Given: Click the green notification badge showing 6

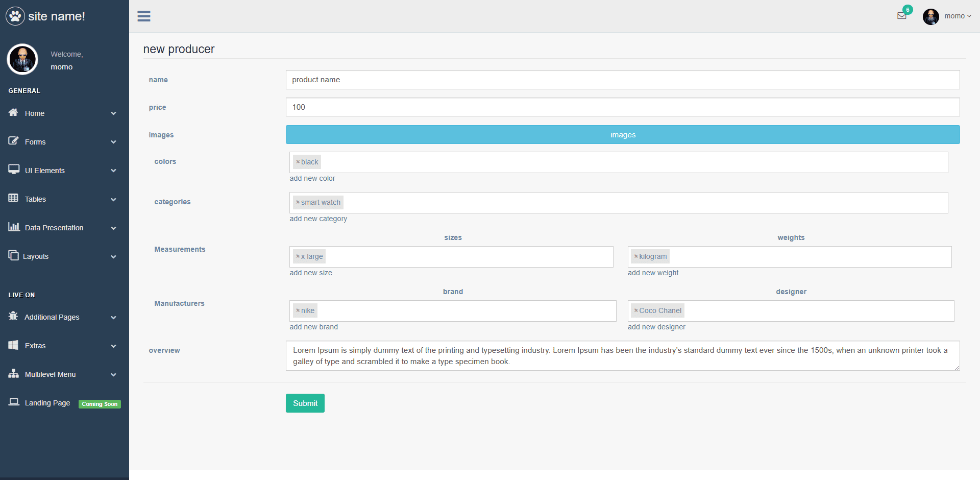Looking at the screenshot, I should tap(908, 10).
